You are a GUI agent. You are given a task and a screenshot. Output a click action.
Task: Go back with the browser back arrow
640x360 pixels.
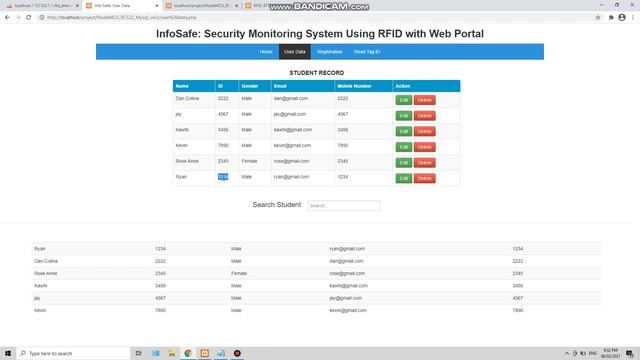7,18
